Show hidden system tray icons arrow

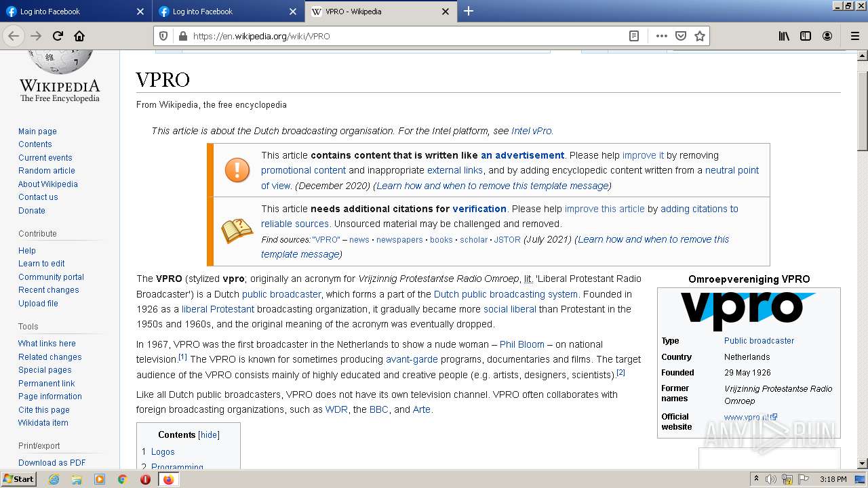pyautogui.click(x=756, y=479)
